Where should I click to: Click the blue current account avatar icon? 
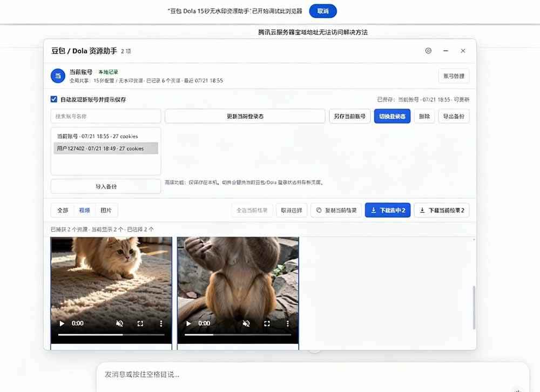[58, 76]
